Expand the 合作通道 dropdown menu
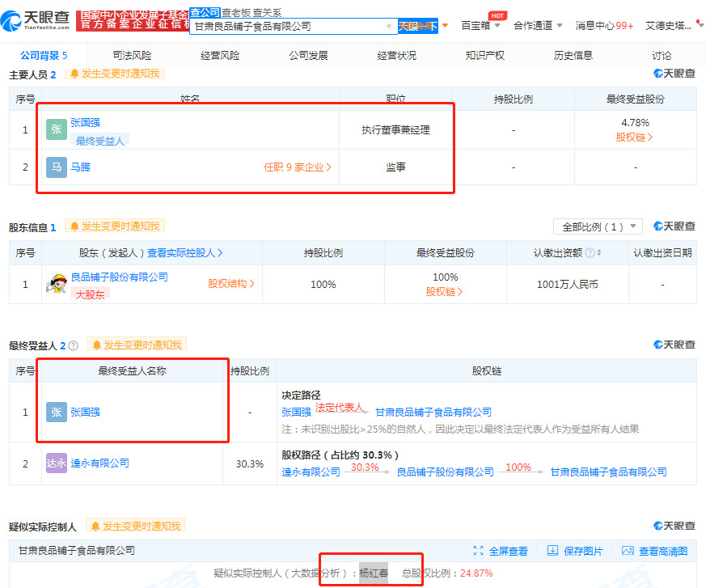 pos(538,25)
